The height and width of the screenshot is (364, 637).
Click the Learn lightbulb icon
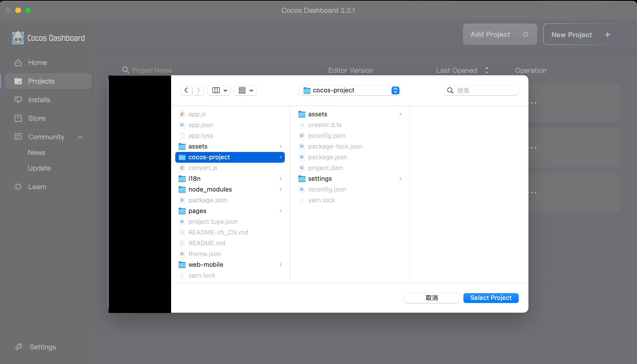pos(18,186)
